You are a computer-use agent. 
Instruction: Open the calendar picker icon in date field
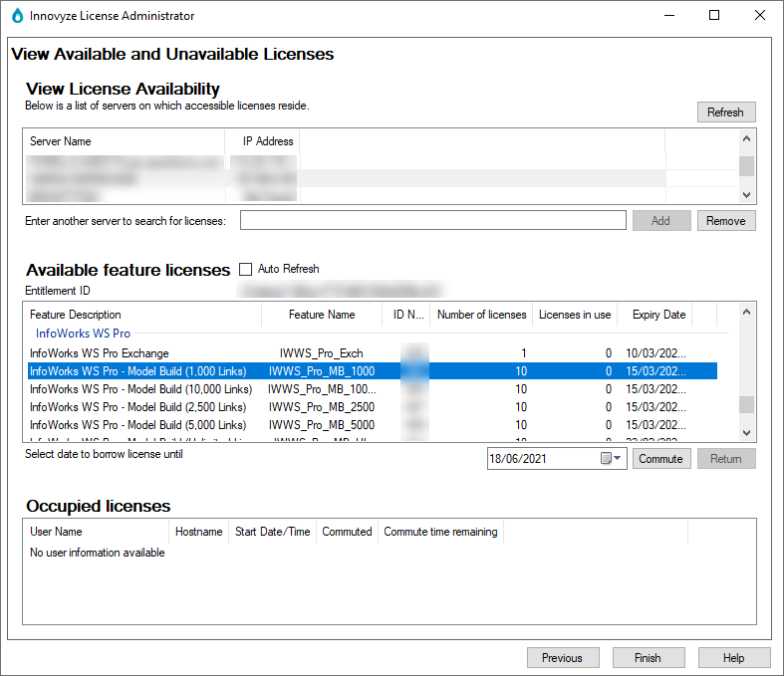[611, 458]
